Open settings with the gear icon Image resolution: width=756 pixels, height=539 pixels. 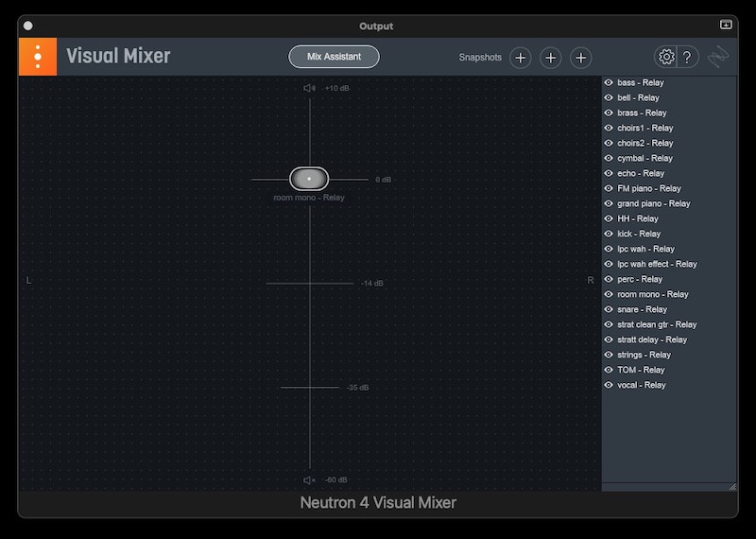click(666, 57)
